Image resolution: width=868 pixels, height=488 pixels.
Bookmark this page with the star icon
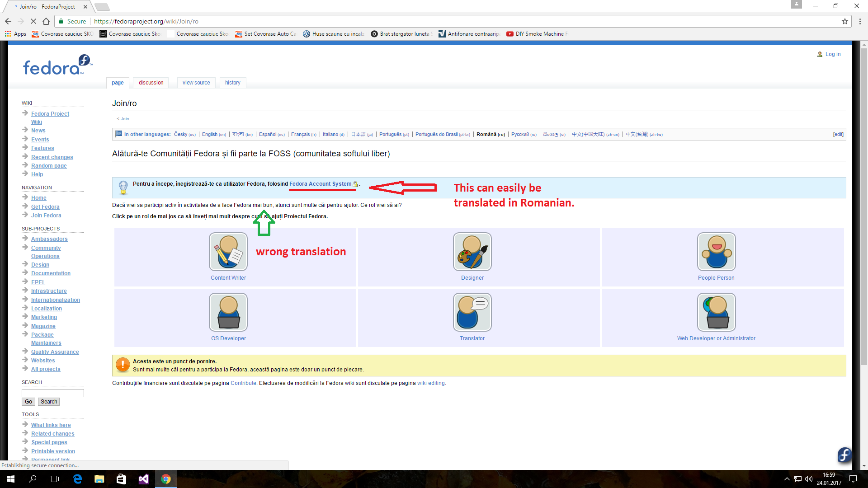tap(844, 21)
